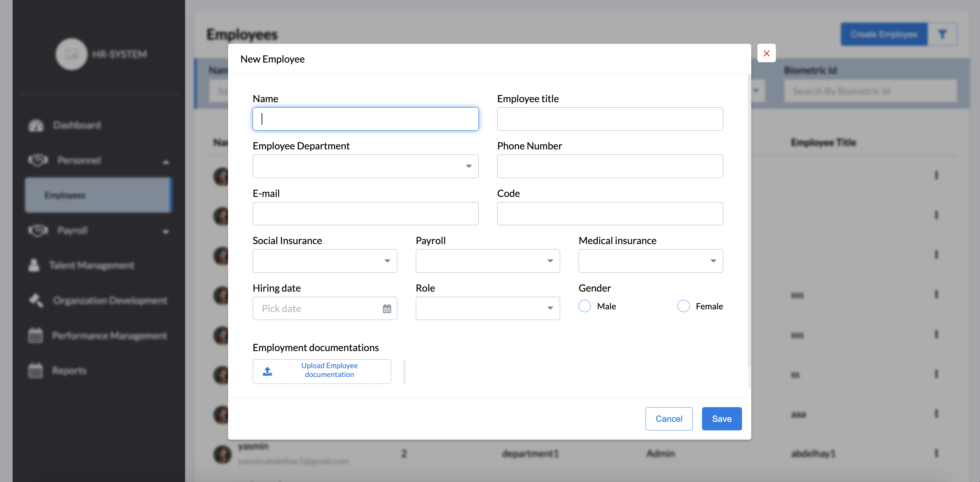Click the Dashboard sidebar icon

(x=36, y=125)
